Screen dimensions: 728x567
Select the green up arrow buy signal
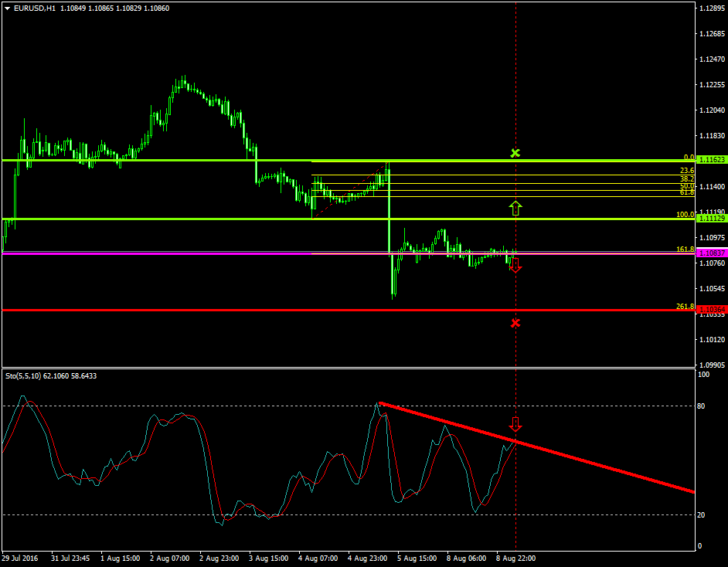click(515, 207)
